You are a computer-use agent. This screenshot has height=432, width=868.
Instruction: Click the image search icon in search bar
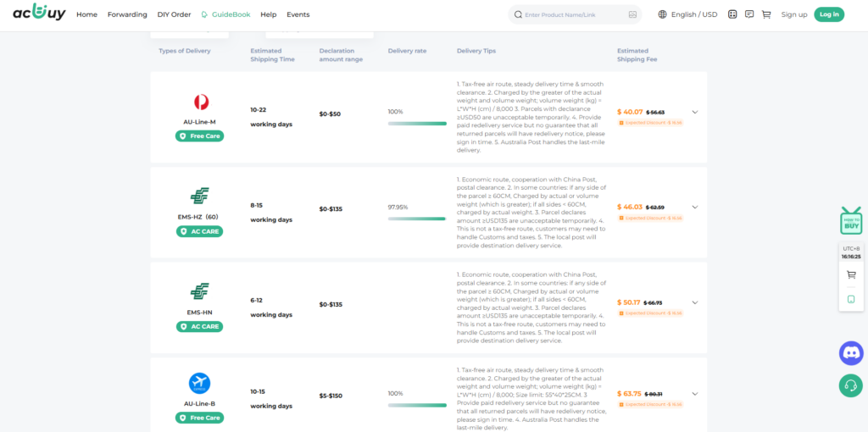point(632,14)
